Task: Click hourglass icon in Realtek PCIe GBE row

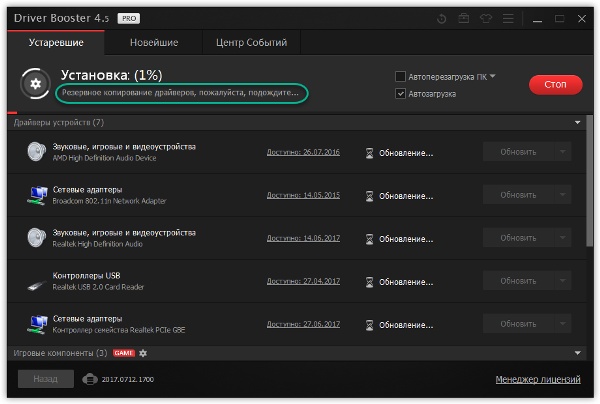Action: 369,325
